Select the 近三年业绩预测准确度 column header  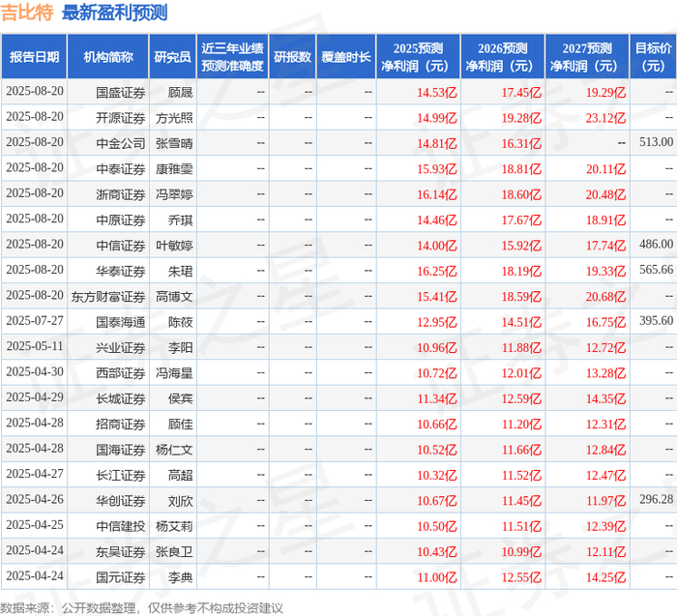[x=232, y=57]
